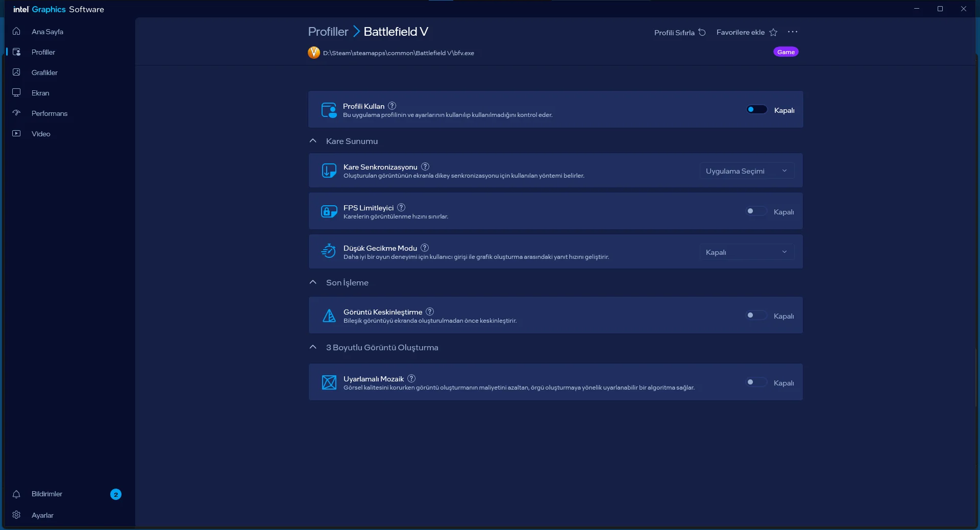This screenshot has height=530, width=980.
Task: Go back via Profiller breadcrumb
Action: tap(328, 32)
